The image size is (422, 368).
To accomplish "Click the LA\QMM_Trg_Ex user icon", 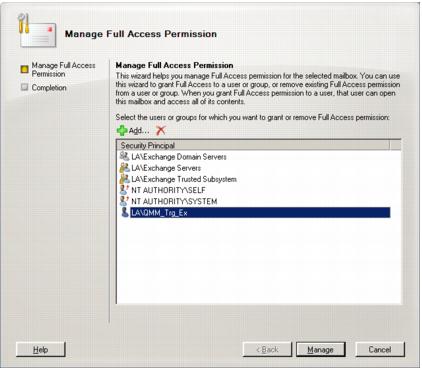I will coord(125,212).
